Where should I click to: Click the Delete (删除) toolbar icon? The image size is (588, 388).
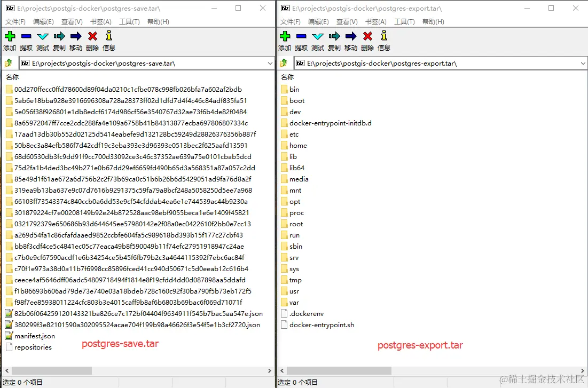click(92, 36)
